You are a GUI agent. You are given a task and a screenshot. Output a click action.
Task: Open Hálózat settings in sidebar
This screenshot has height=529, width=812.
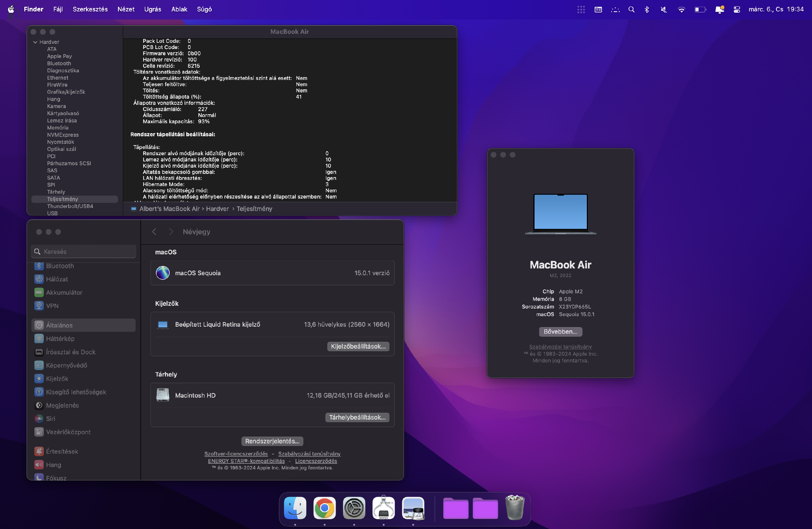click(x=83, y=279)
